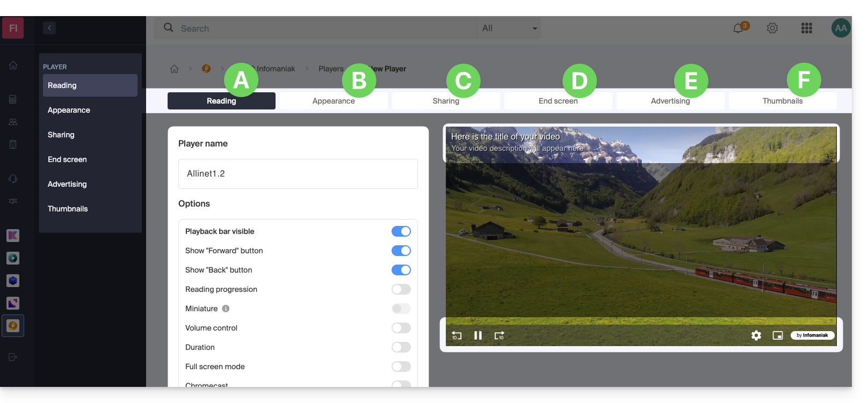
Task: Open the All search filter dropdown
Action: [508, 28]
